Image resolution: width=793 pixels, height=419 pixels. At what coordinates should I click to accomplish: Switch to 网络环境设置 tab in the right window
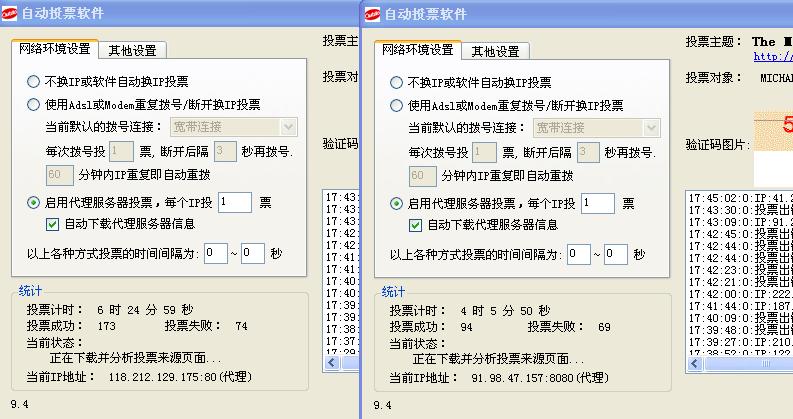point(417,50)
